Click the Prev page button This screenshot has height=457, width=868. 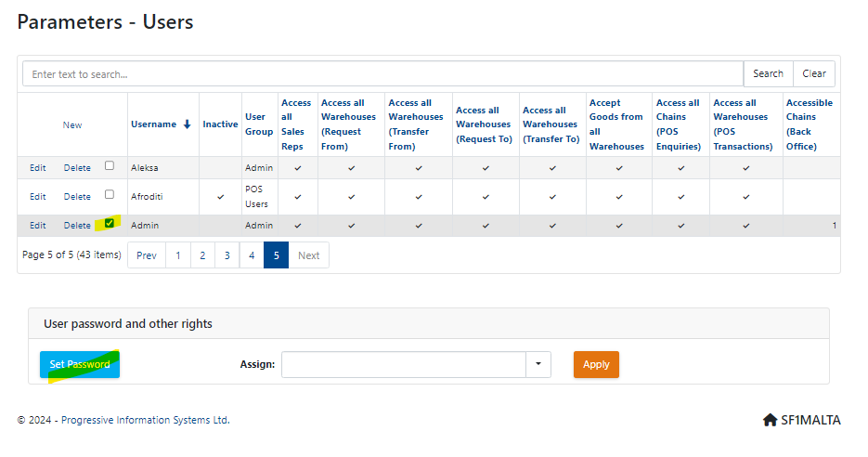click(147, 255)
